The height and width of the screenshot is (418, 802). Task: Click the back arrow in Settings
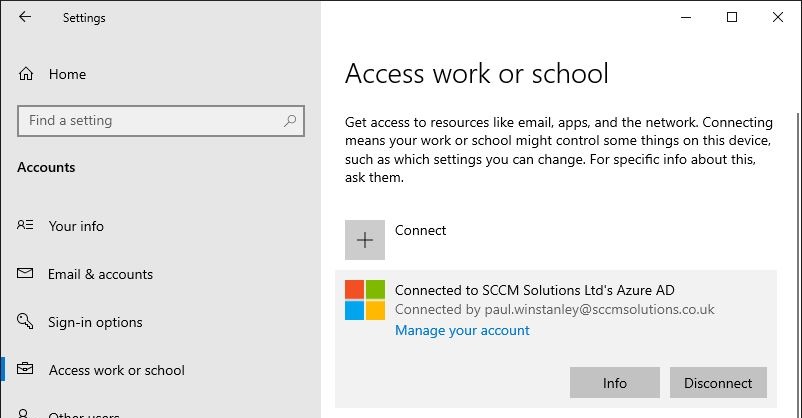(x=25, y=17)
